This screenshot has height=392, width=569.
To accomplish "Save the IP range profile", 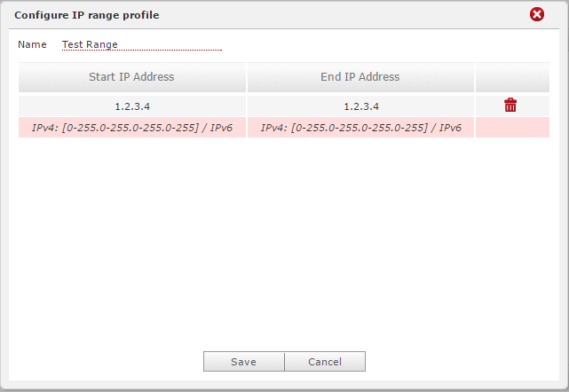I will point(243,362).
